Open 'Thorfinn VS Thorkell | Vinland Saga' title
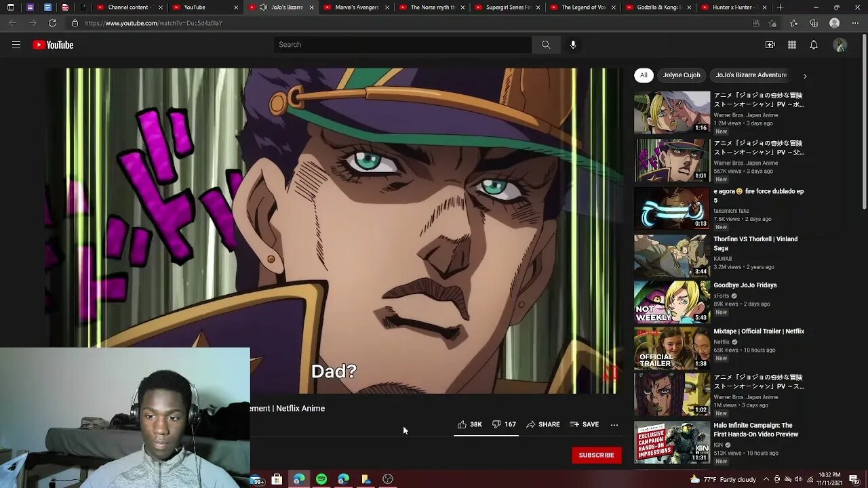The width and height of the screenshot is (868, 488). 755,243
